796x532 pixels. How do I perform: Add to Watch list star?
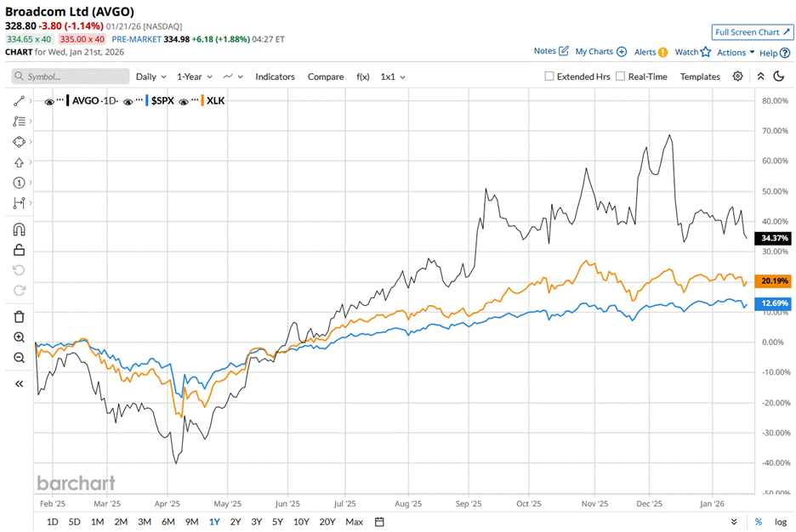pyautogui.click(x=706, y=52)
